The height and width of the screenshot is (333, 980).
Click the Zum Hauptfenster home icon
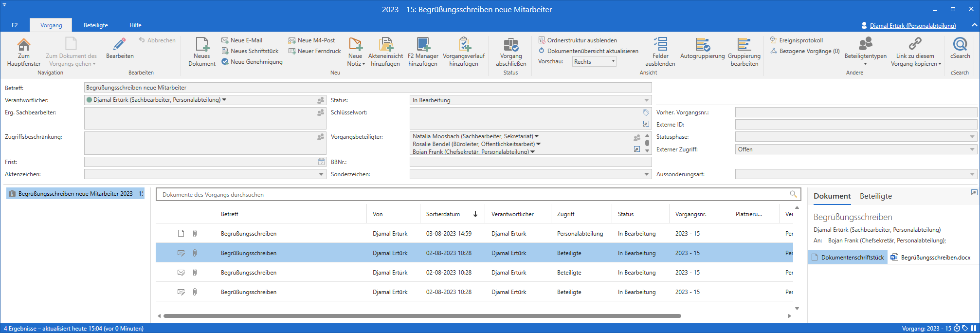pos(23,45)
